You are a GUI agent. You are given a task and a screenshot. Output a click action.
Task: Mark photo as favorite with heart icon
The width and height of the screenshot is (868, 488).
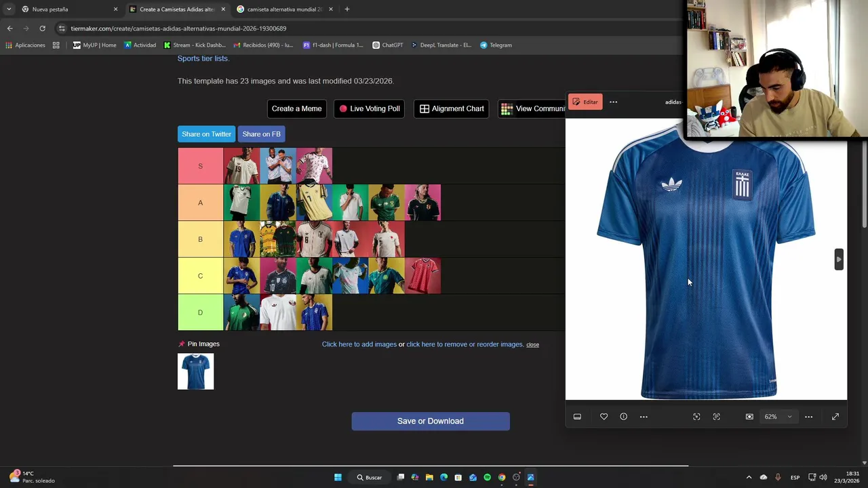pyautogui.click(x=604, y=417)
